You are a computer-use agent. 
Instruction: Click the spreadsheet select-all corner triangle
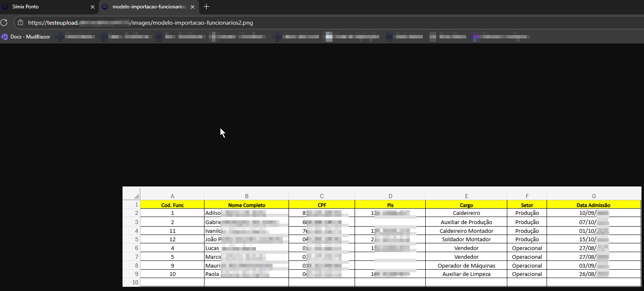136,196
